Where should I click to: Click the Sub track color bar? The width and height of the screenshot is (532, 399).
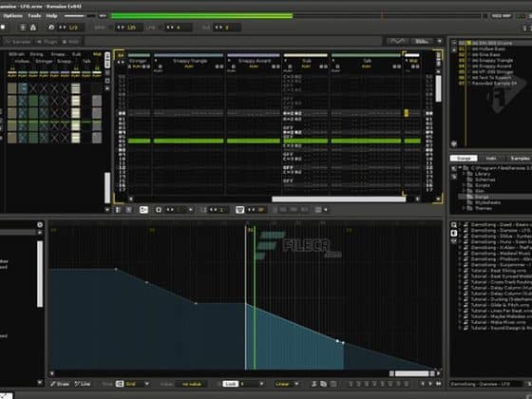pyautogui.click(x=306, y=55)
